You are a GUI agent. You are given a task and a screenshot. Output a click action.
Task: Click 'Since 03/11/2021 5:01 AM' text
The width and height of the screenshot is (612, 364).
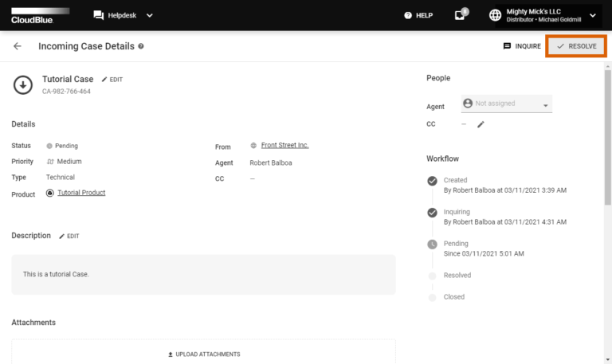click(x=484, y=253)
